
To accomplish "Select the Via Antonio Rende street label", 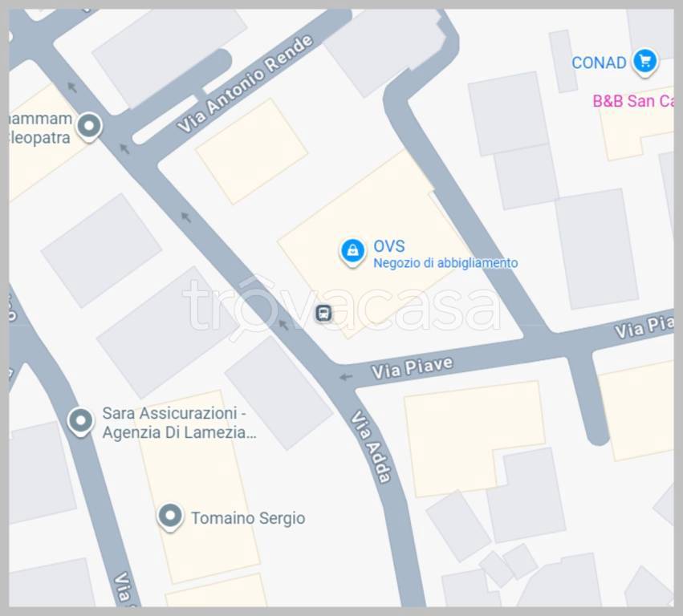I will click(x=245, y=83).
